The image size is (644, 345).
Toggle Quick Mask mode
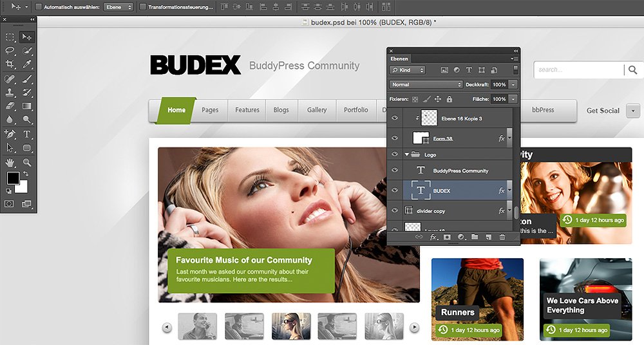click(9, 203)
